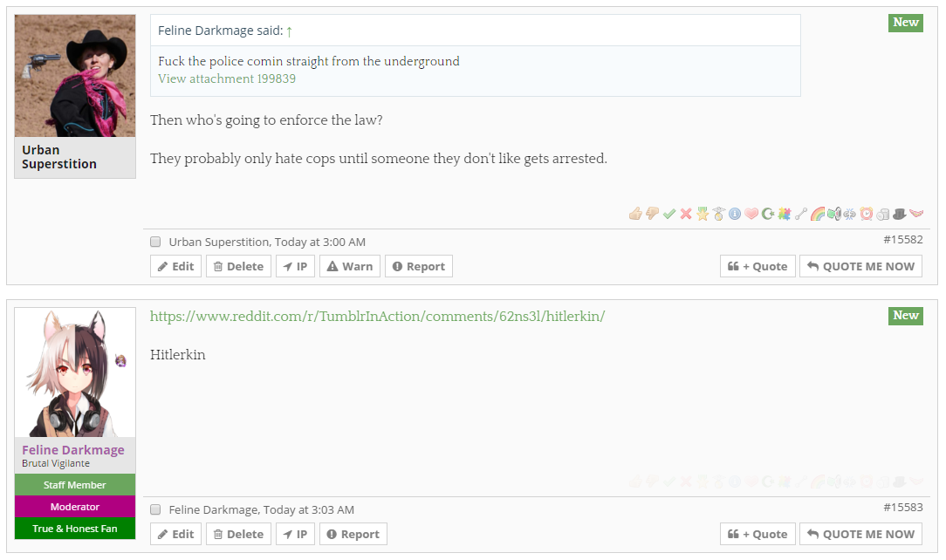946x560 pixels.
Task: Click Feline Darkmage's anime avatar
Action: [75, 372]
